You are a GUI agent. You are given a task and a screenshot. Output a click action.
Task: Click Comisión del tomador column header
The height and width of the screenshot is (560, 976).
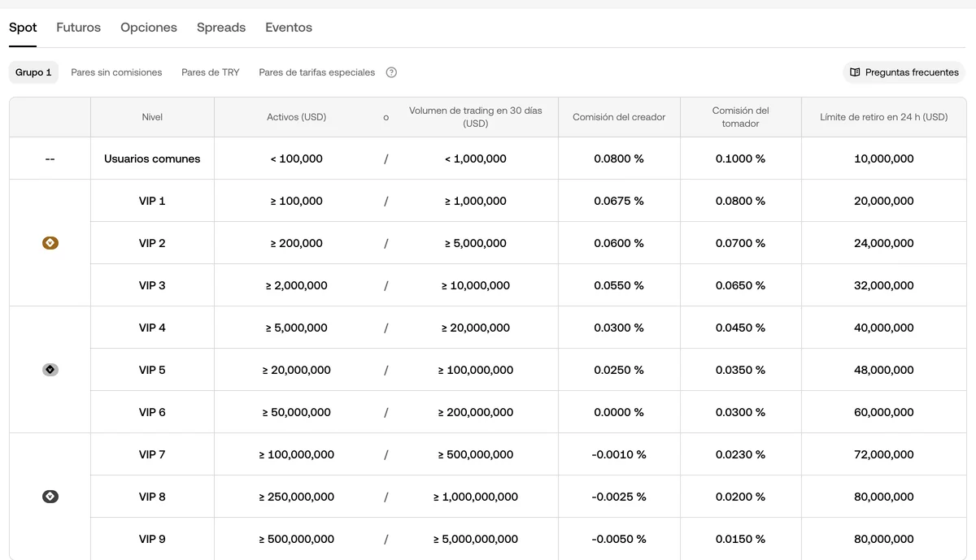click(741, 117)
